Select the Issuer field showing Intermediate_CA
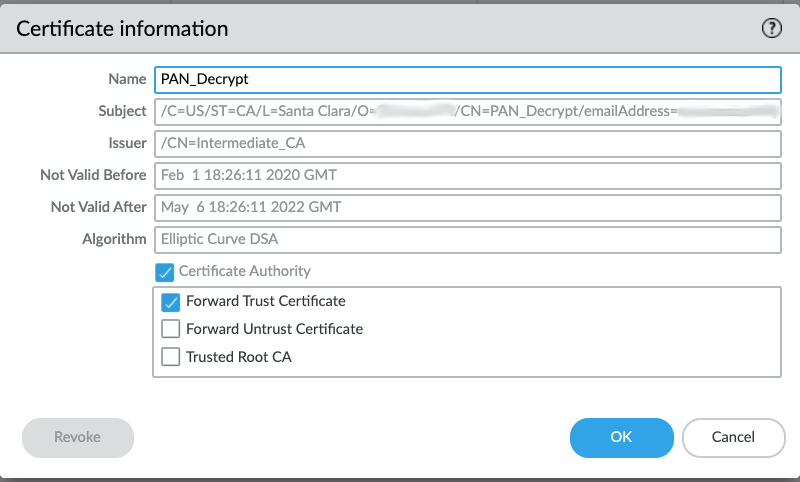Screen dimensions: 800x482 click(466, 143)
